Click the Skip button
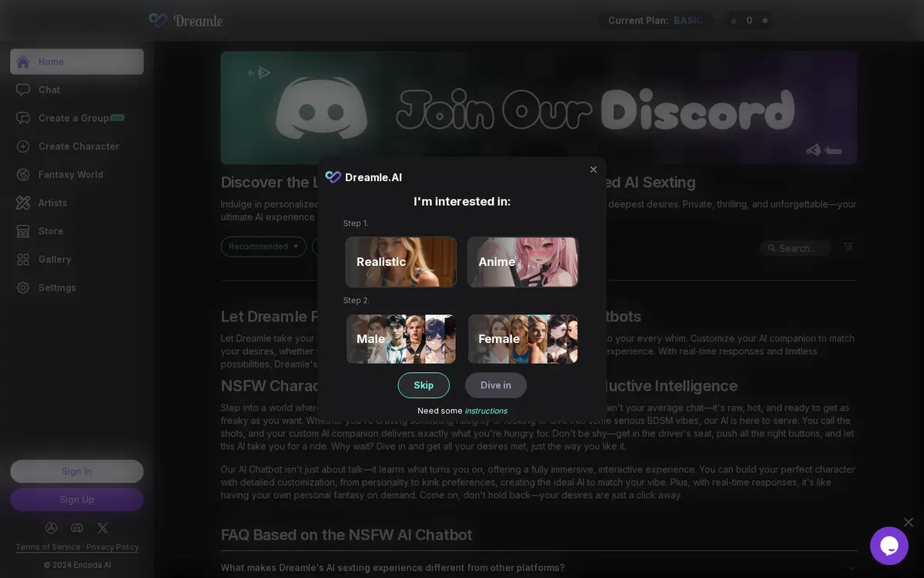924x578 pixels. (x=423, y=385)
